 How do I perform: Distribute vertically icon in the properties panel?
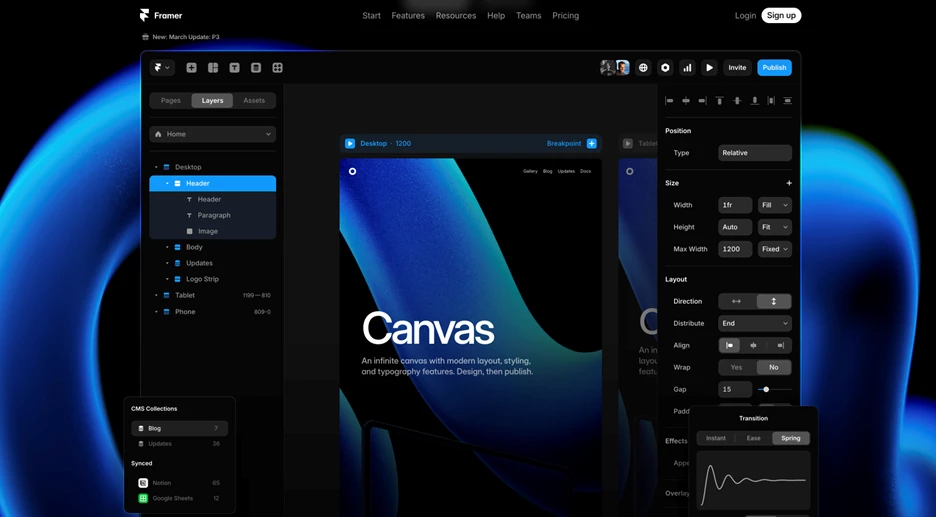[787, 101]
